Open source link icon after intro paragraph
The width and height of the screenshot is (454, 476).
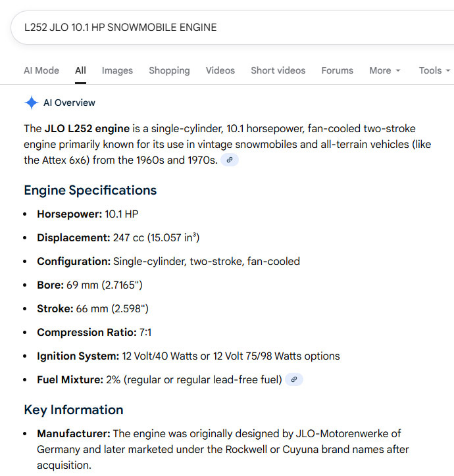(229, 160)
